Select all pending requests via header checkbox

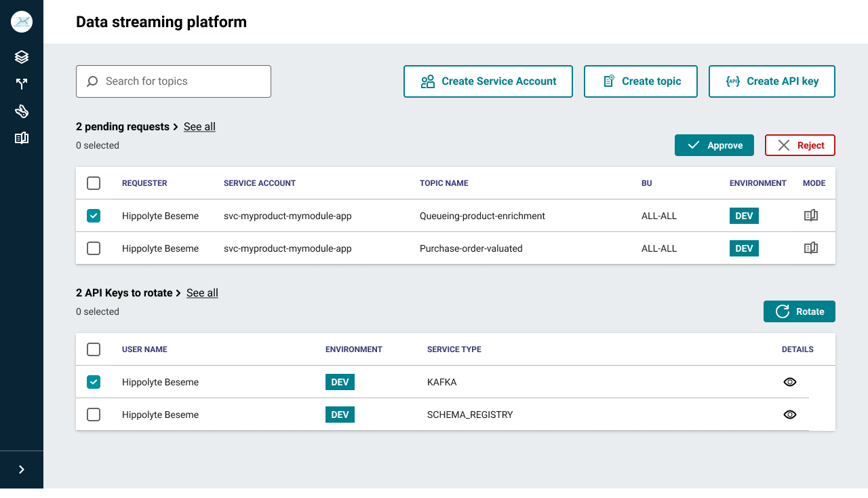pos(94,183)
